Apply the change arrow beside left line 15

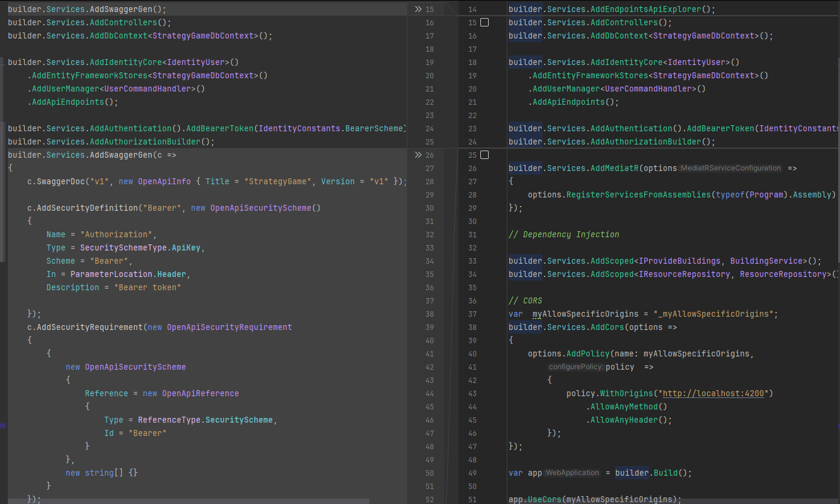coord(418,9)
